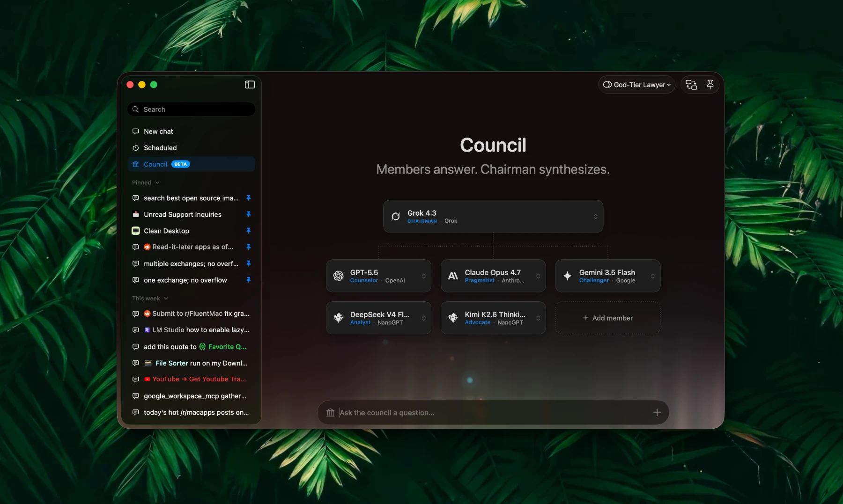Unpin the Unread Support Inquiries chat
Image resolution: width=843 pixels, height=504 pixels.
tap(249, 214)
